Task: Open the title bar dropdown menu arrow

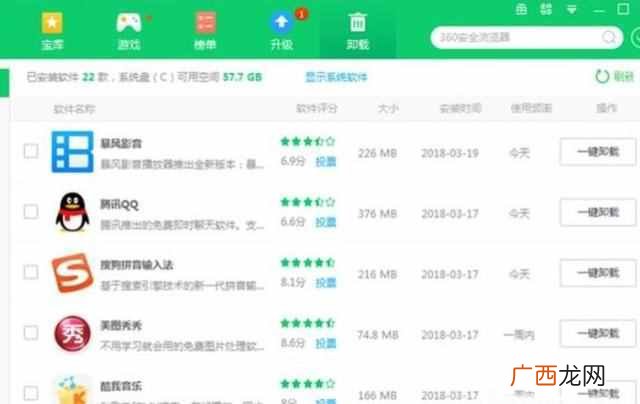Action: 572,9
